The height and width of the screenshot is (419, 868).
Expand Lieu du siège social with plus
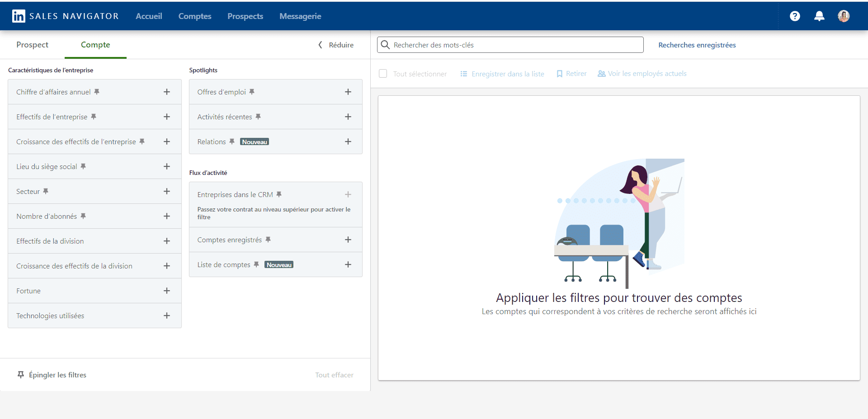coord(167,166)
